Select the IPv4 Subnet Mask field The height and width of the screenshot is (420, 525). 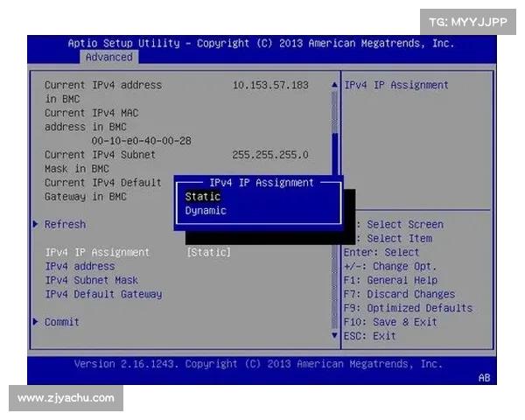[x=91, y=280]
